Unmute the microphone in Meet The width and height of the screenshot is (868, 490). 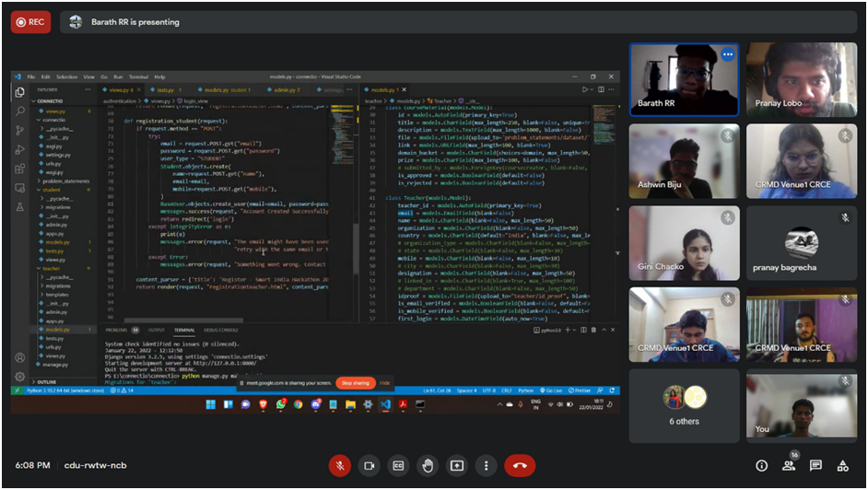click(x=340, y=466)
